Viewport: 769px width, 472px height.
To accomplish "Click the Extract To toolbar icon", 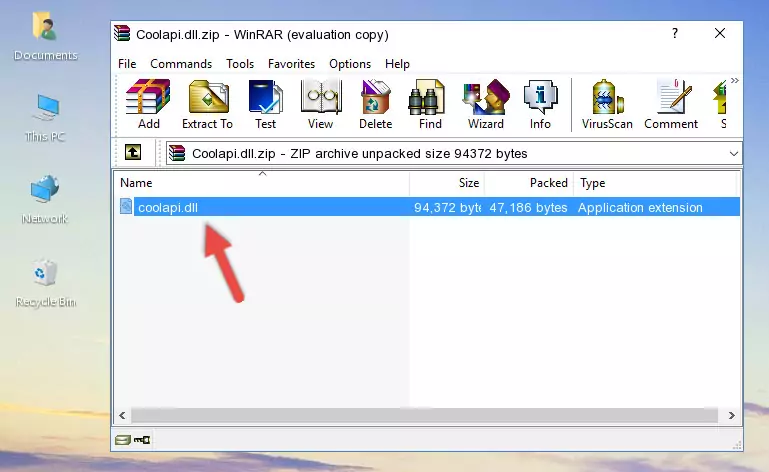I will [207, 104].
